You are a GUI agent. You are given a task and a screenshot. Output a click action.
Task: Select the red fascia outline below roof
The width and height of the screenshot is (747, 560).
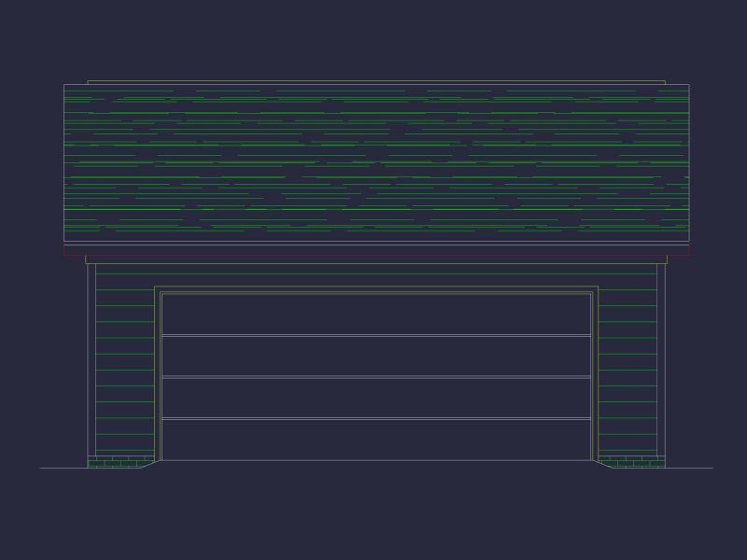[376, 250]
